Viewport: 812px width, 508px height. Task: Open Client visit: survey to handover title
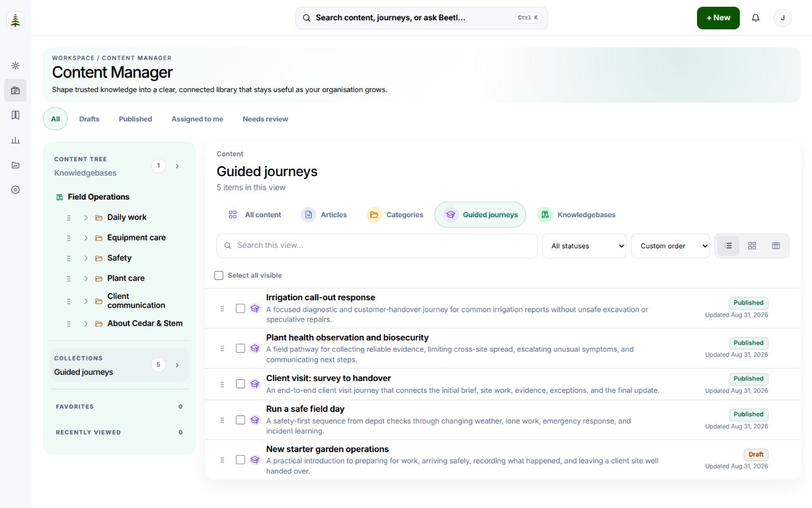click(x=328, y=378)
